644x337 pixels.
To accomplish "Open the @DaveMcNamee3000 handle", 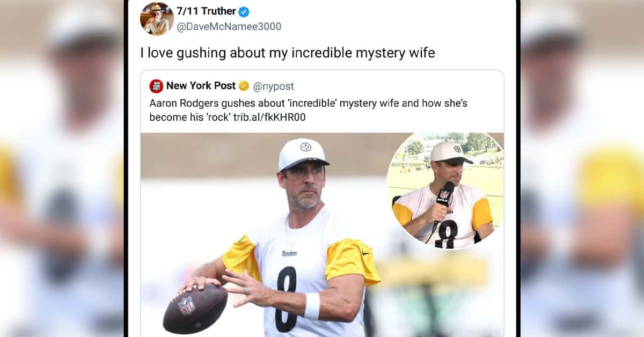I will click(229, 26).
